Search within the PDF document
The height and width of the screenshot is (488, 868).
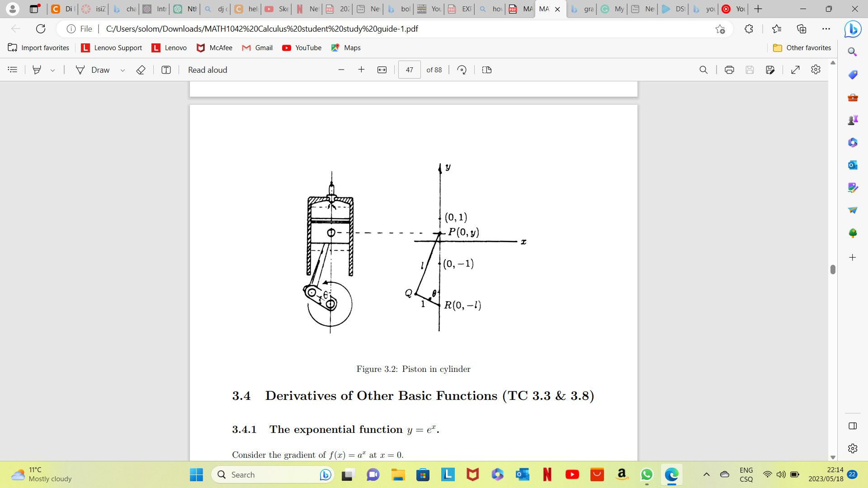click(x=704, y=70)
